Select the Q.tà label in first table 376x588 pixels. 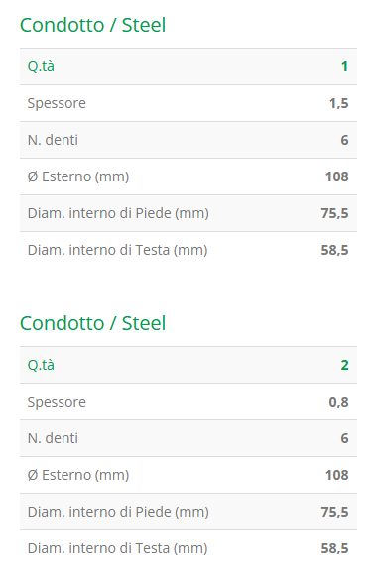click(41, 66)
